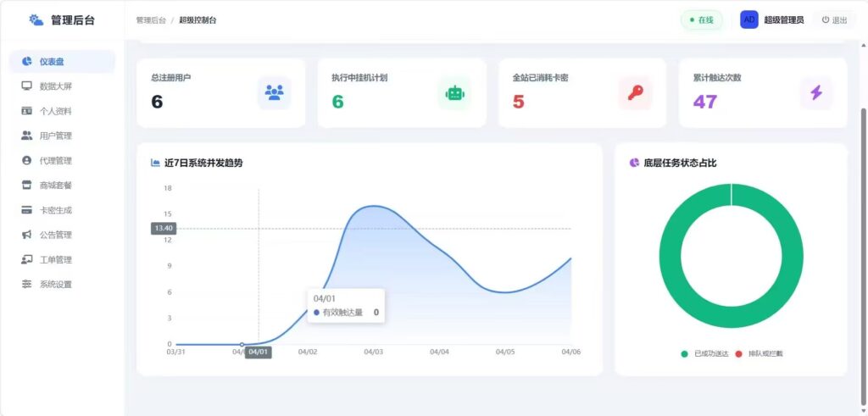
Task: Click the purple lightning icon on 累计触达次数 card
Action: pyautogui.click(x=816, y=93)
